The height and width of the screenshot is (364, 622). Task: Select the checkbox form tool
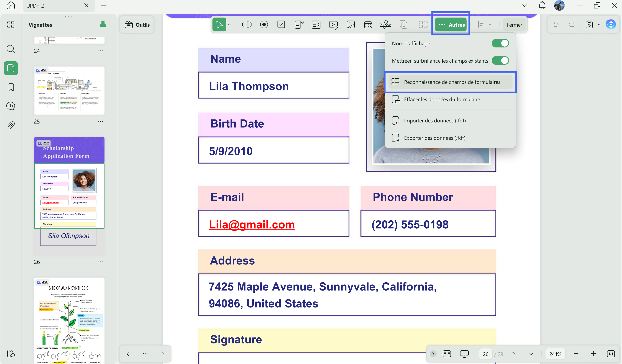281,24
